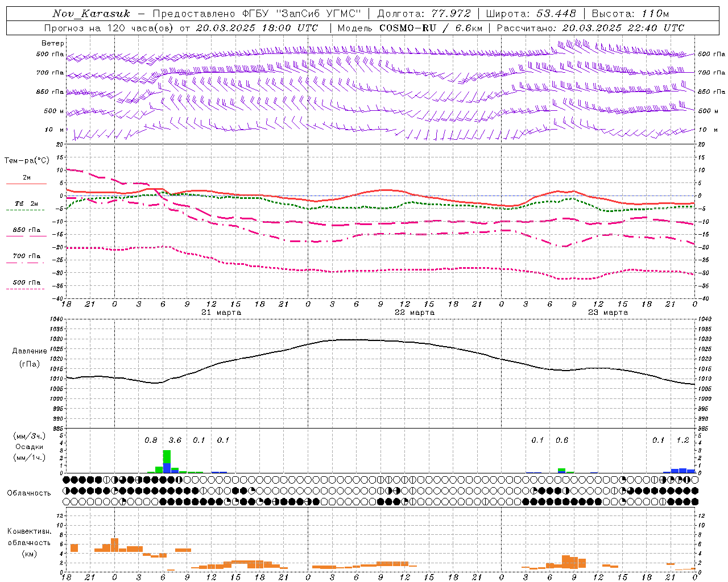Click the tallest green precipitation bar

tap(167, 457)
